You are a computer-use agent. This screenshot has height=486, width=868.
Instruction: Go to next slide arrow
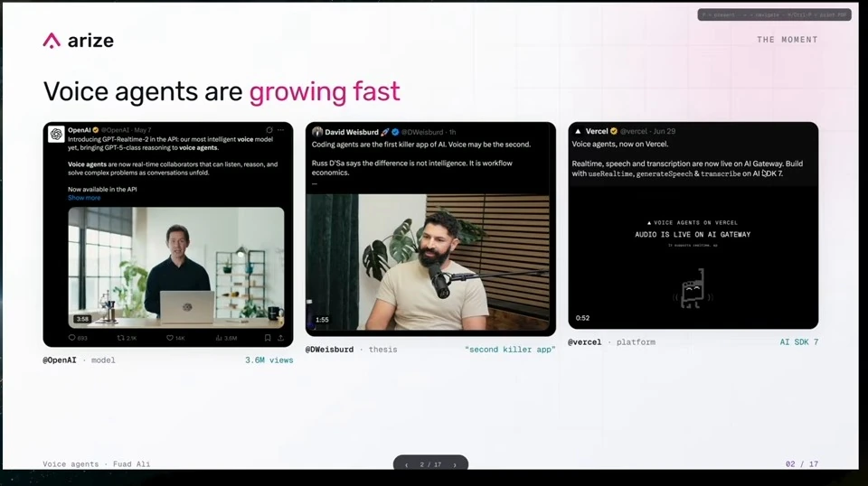pos(455,465)
